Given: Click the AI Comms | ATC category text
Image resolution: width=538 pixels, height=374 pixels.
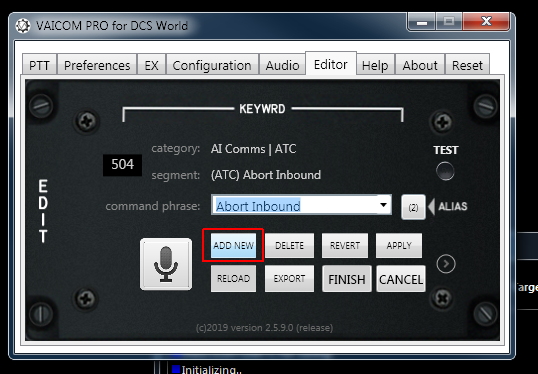Looking at the screenshot, I should point(254,149).
